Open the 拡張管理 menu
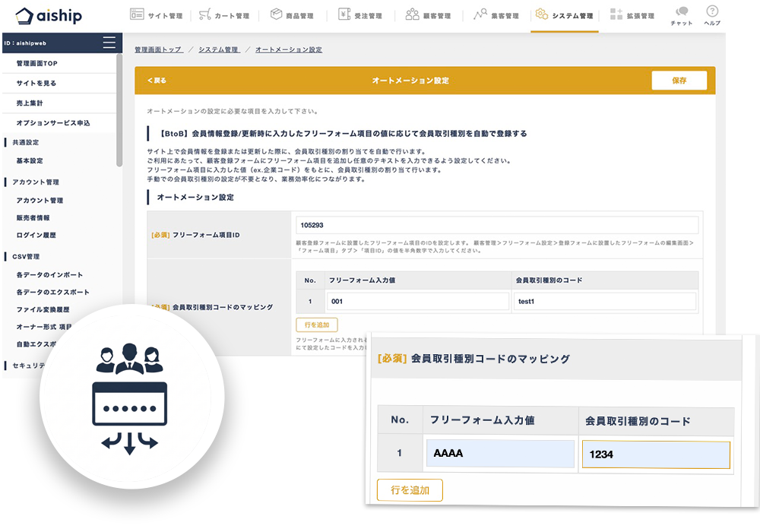760x532 pixels. point(632,15)
